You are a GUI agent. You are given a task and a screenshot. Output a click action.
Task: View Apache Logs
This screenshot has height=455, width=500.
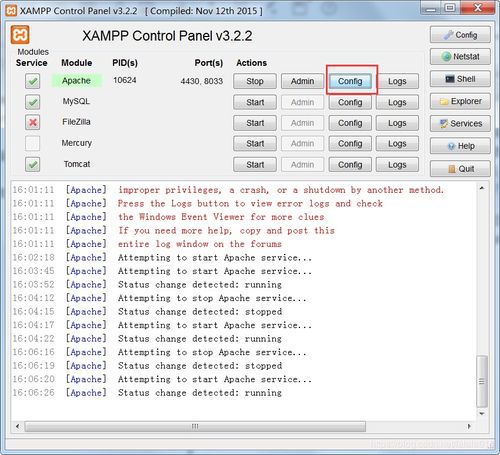point(397,81)
